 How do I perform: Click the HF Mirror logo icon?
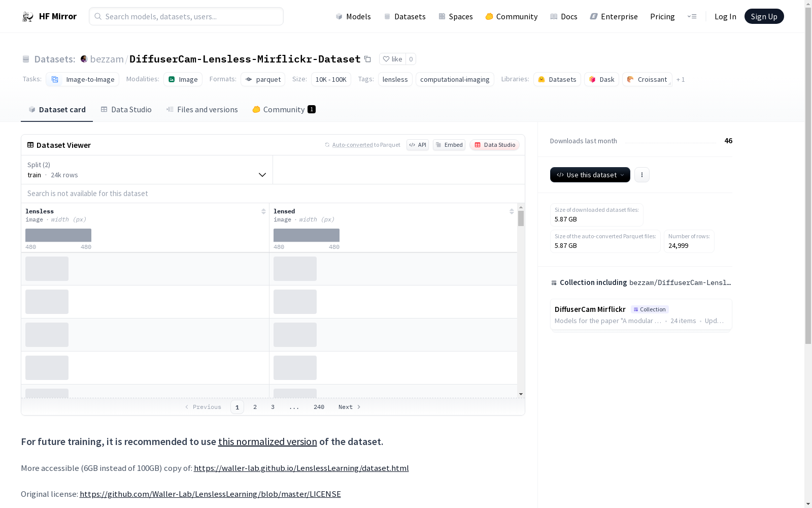pyautogui.click(x=28, y=17)
